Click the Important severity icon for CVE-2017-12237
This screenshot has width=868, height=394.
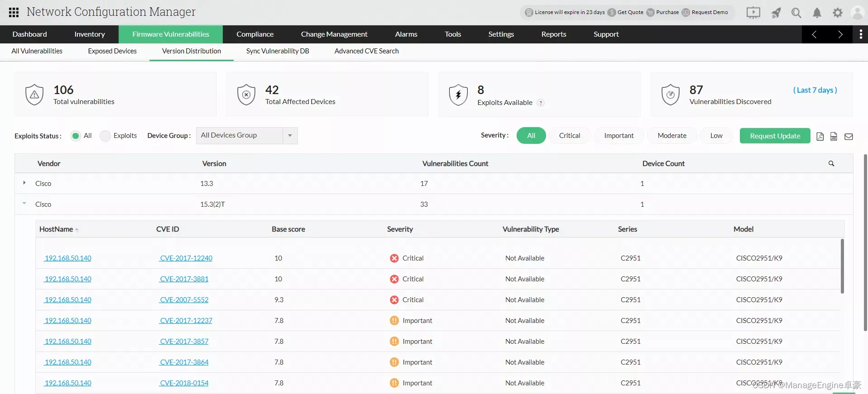(394, 321)
